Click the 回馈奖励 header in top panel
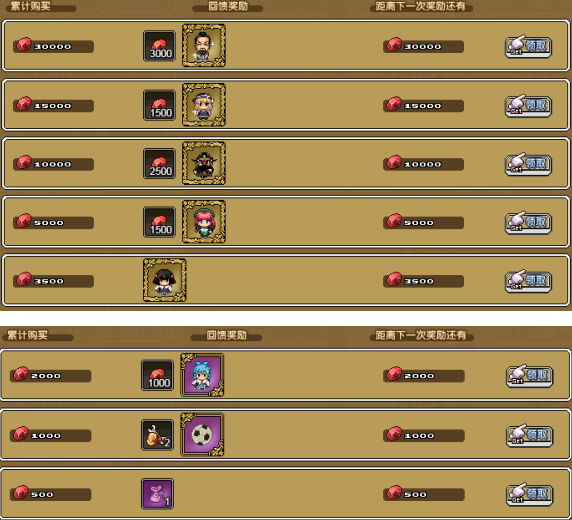 (228, 6)
